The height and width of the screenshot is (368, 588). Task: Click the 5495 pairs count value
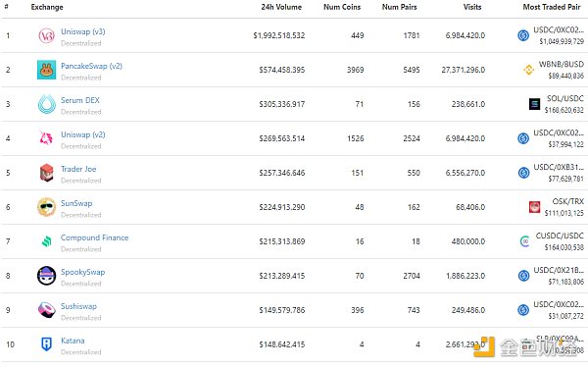click(x=412, y=70)
